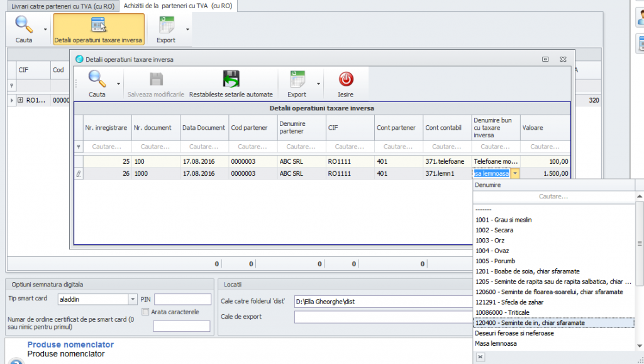Open the Tip smart card aladdin dropdown

click(x=132, y=299)
